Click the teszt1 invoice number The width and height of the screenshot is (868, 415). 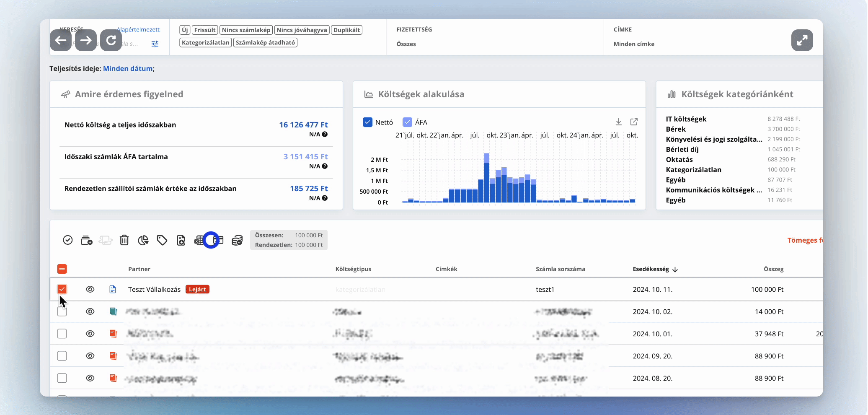coord(545,289)
